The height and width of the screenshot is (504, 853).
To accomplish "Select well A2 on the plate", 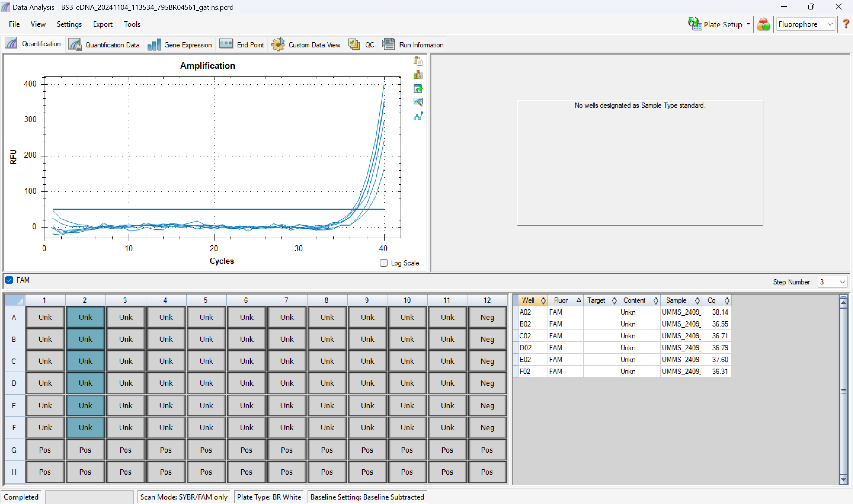I will (x=85, y=317).
